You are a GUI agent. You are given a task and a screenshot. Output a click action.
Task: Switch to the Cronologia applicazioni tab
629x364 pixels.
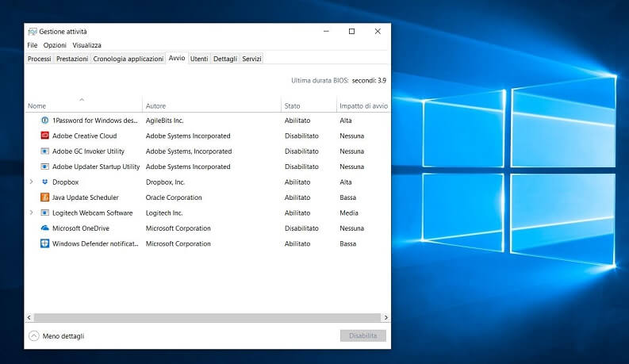[x=128, y=59]
